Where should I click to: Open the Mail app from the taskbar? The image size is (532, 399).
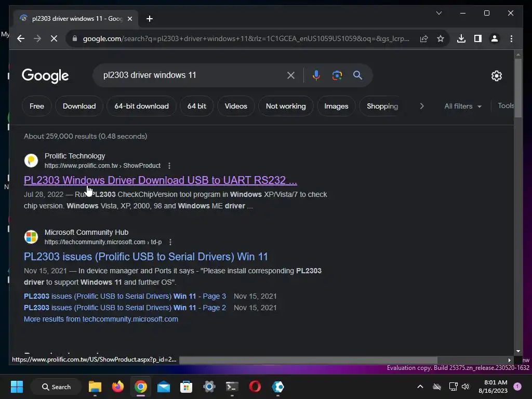pyautogui.click(x=164, y=387)
